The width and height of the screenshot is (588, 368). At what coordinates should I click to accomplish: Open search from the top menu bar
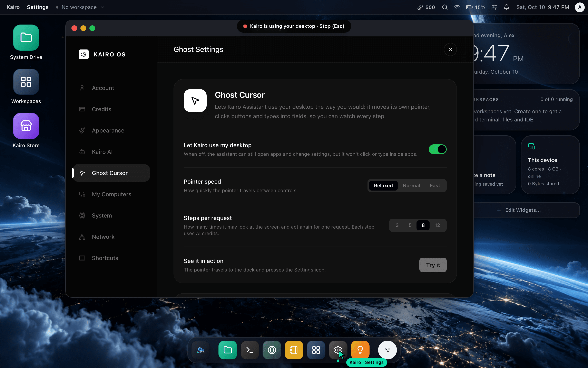445,7
